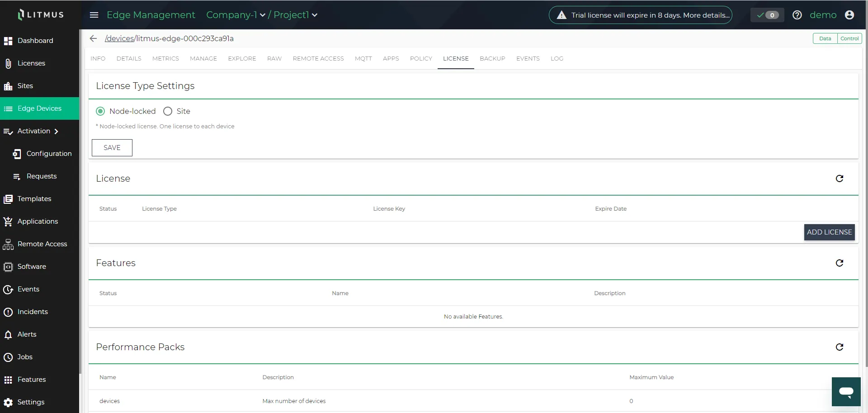Image resolution: width=868 pixels, height=413 pixels.
Task: Open the INFO tab
Action: pyautogui.click(x=98, y=59)
